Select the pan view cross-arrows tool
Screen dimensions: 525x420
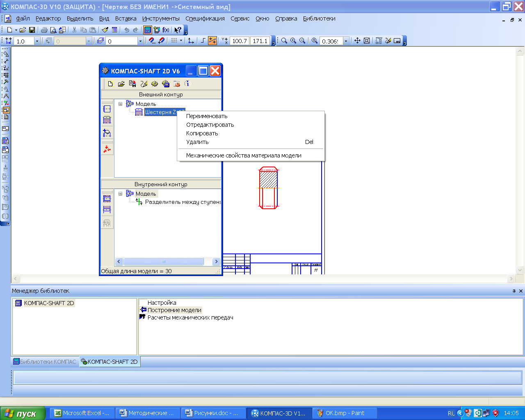point(357,41)
